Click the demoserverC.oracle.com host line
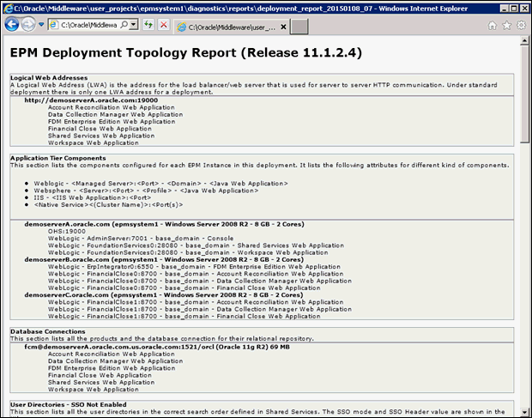This screenshot has height=418, width=532. [164, 295]
